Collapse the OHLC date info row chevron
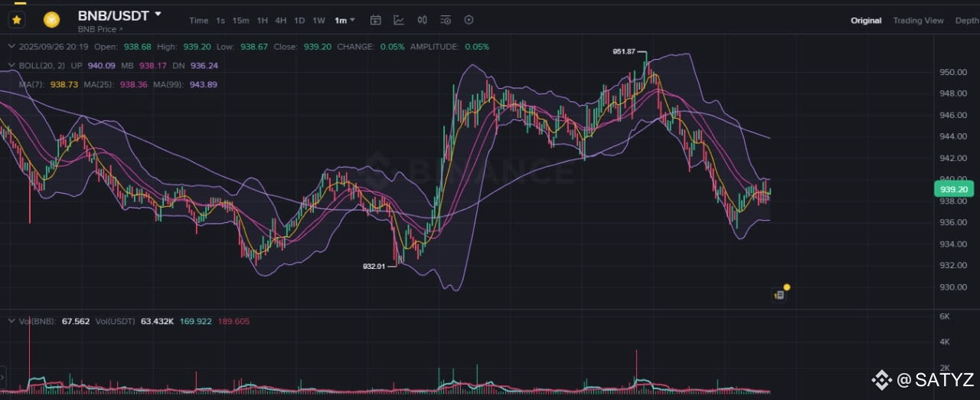This screenshot has width=980, height=400. click(11, 47)
